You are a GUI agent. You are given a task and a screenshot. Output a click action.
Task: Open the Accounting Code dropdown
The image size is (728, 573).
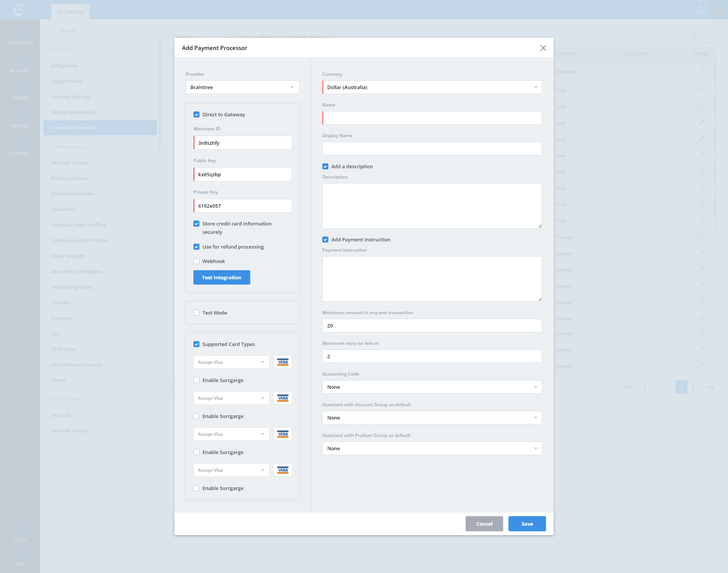click(432, 387)
